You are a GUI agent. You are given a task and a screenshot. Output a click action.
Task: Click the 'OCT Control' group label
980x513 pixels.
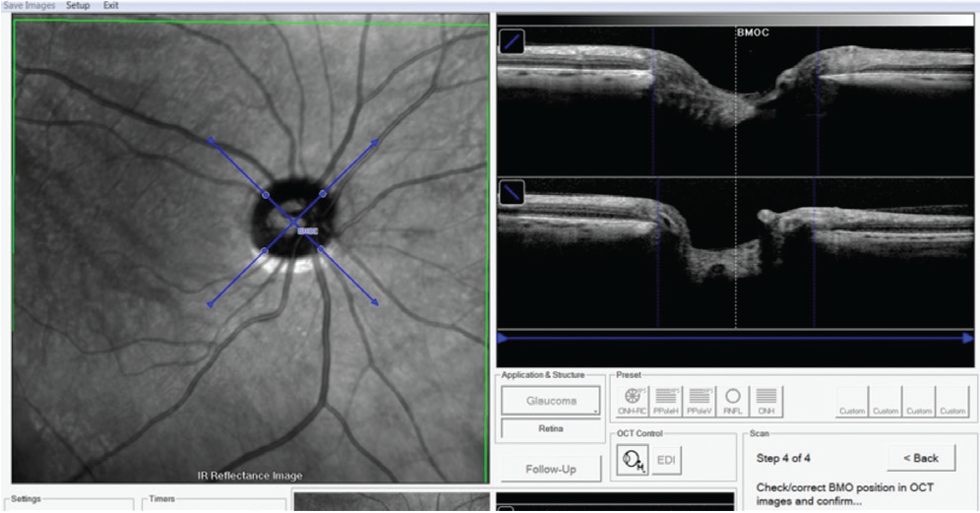(x=640, y=433)
